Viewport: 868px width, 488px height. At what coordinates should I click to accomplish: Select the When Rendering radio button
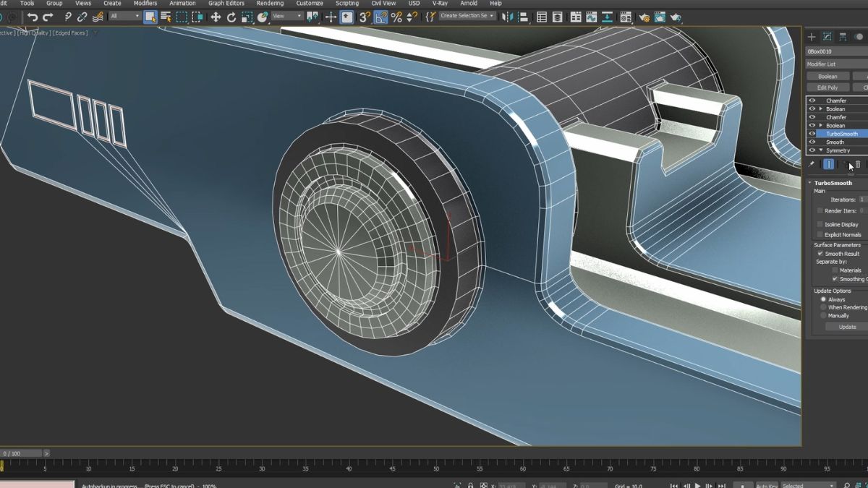822,307
